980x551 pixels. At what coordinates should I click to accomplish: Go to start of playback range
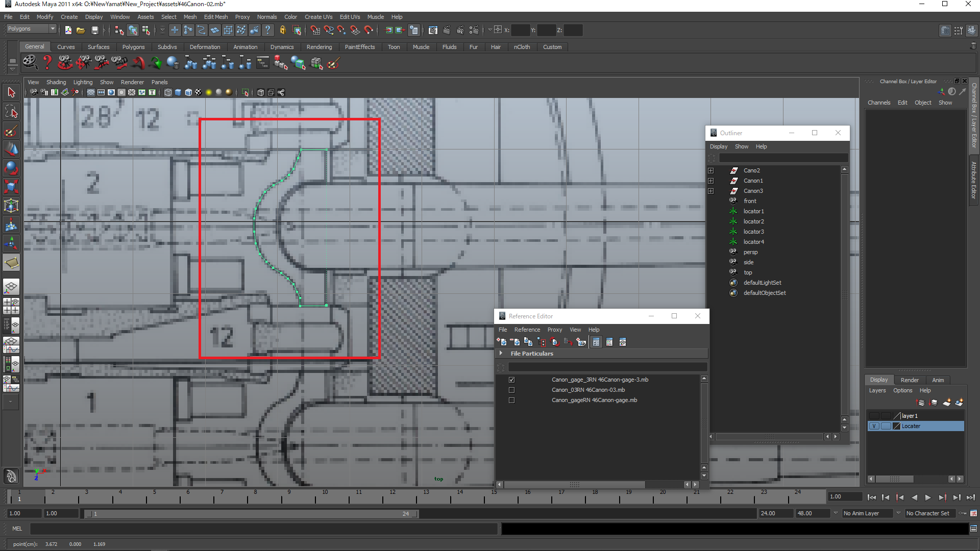872,497
